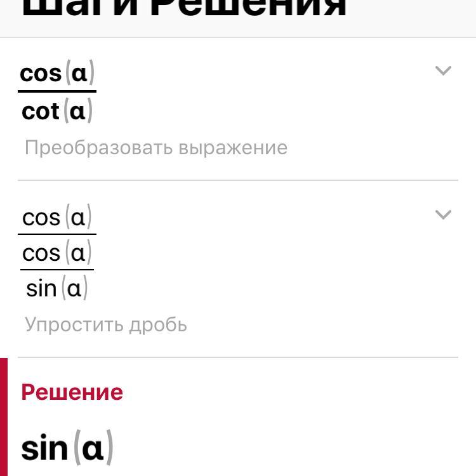Screen dimensions: 476x476
Task: Tap the cot(α) denominator in first step
Action: click(57, 111)
